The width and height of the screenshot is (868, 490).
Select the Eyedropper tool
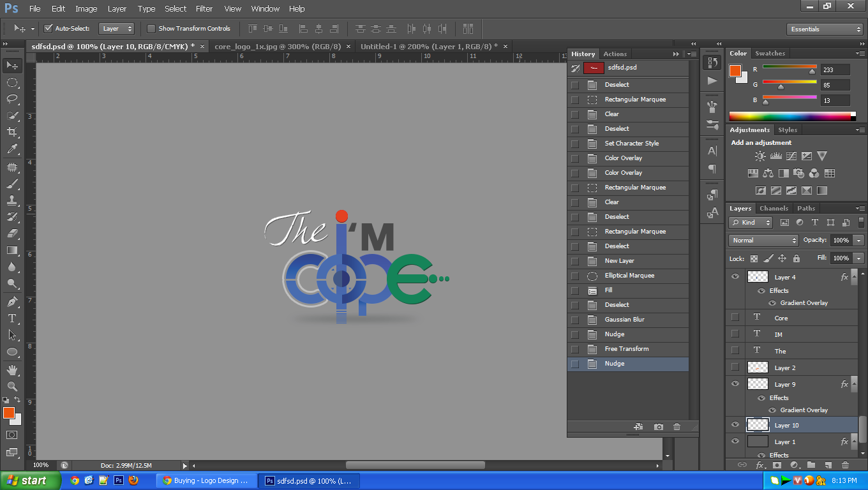pos(12,149)
